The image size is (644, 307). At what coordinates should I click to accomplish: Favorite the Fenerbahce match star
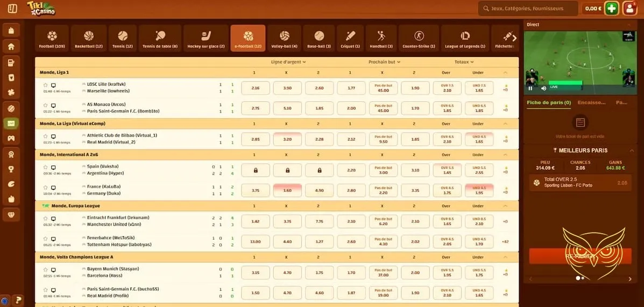[46, 239]
